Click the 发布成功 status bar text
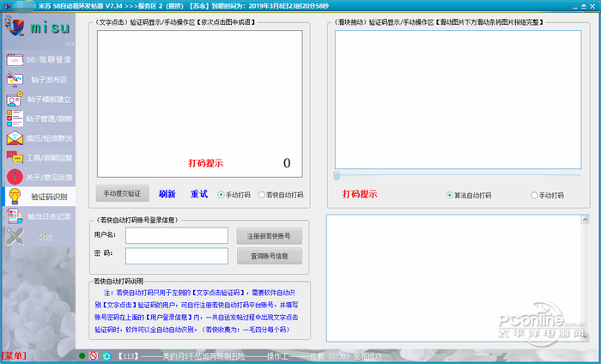The image size is (601, 364). click(x=367, y=356)
